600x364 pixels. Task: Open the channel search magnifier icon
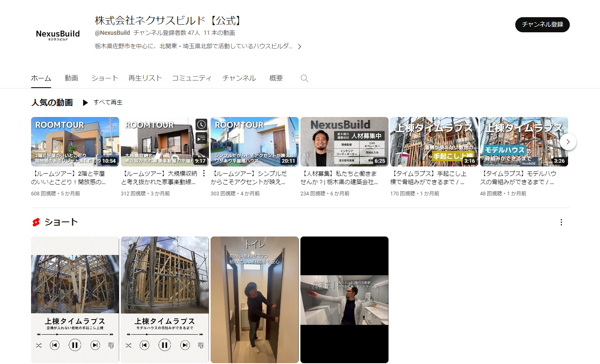click(x=305, y=78)
